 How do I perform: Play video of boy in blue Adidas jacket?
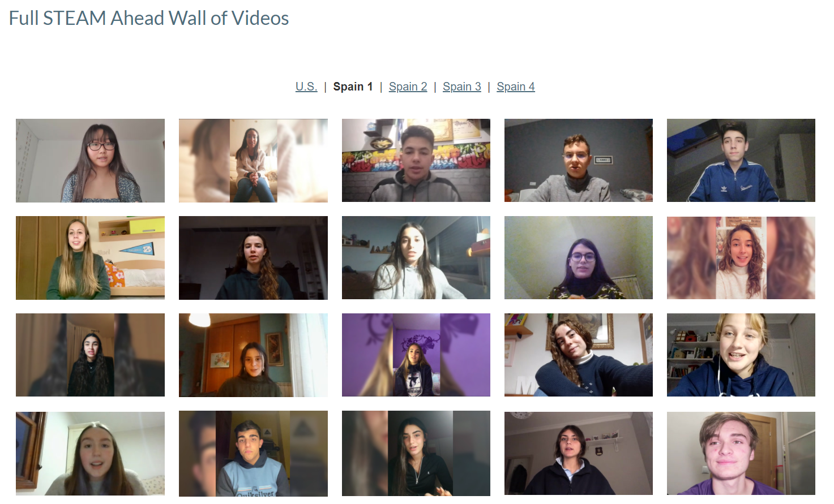[x=741, y=161]
